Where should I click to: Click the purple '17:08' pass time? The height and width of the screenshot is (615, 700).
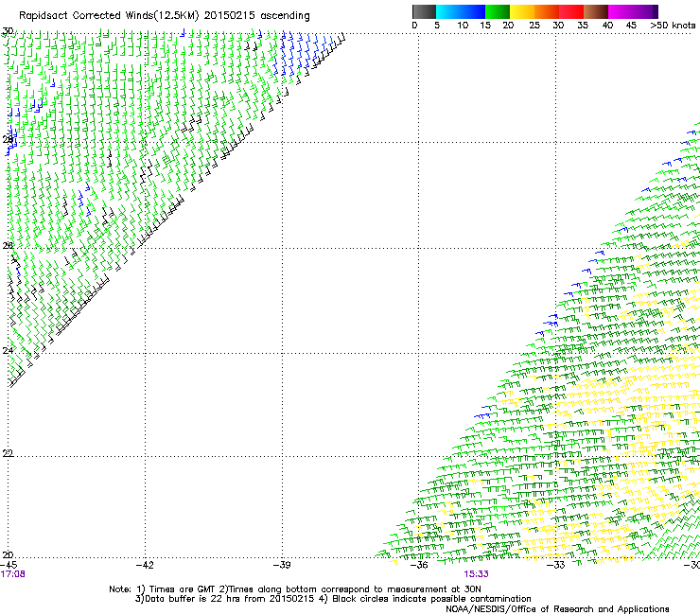(12, 574)
